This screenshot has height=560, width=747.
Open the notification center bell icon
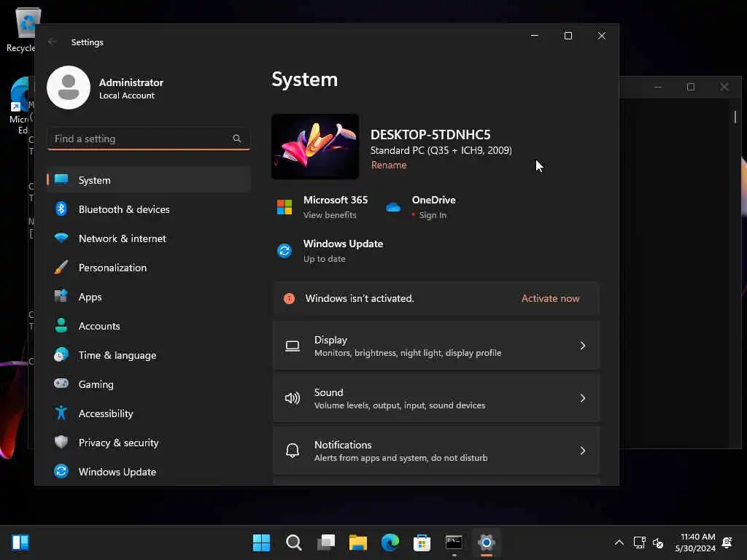727,542
